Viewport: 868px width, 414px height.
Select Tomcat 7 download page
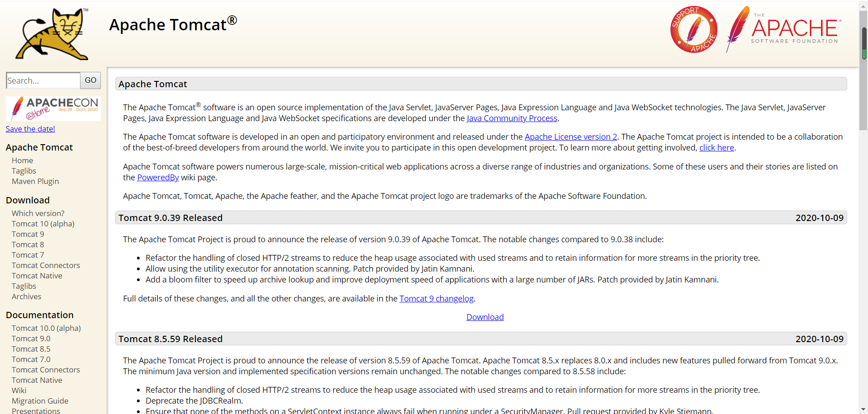tap(28, 255)
